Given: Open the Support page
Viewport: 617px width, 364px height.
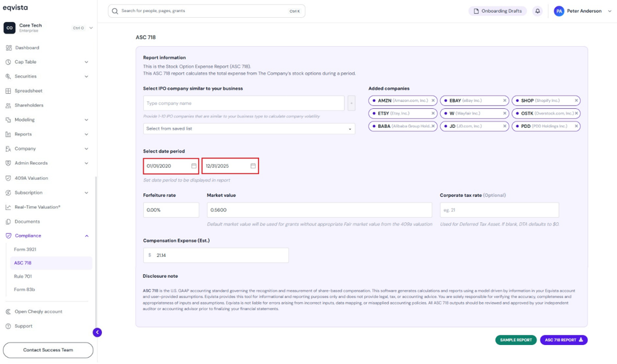Looking at the screenshot, I should (x=23, y=326).
